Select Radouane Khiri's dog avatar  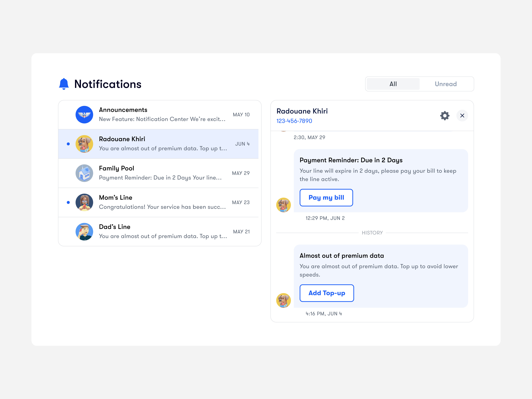[84, 144]
